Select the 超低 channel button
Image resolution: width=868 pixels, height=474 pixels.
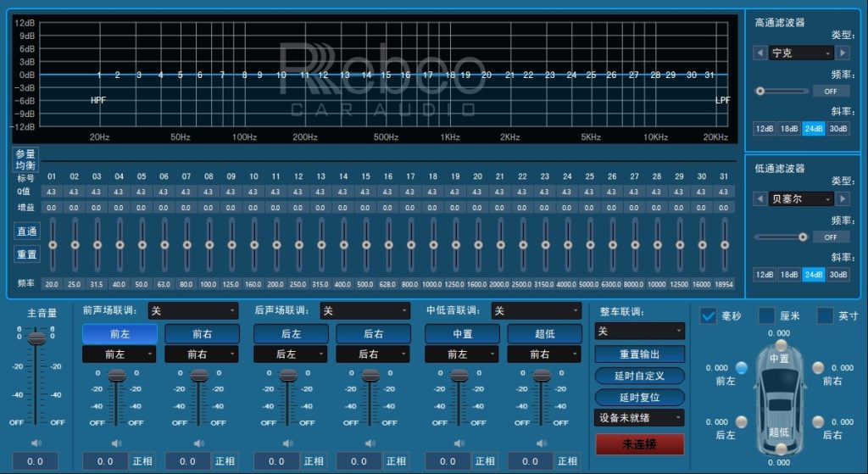point(545,334)
